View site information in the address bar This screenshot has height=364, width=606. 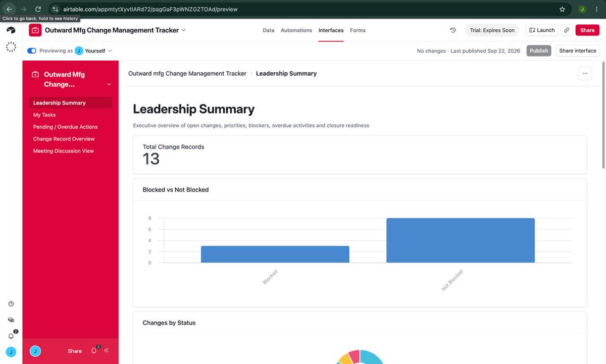(x=56, y=9)
